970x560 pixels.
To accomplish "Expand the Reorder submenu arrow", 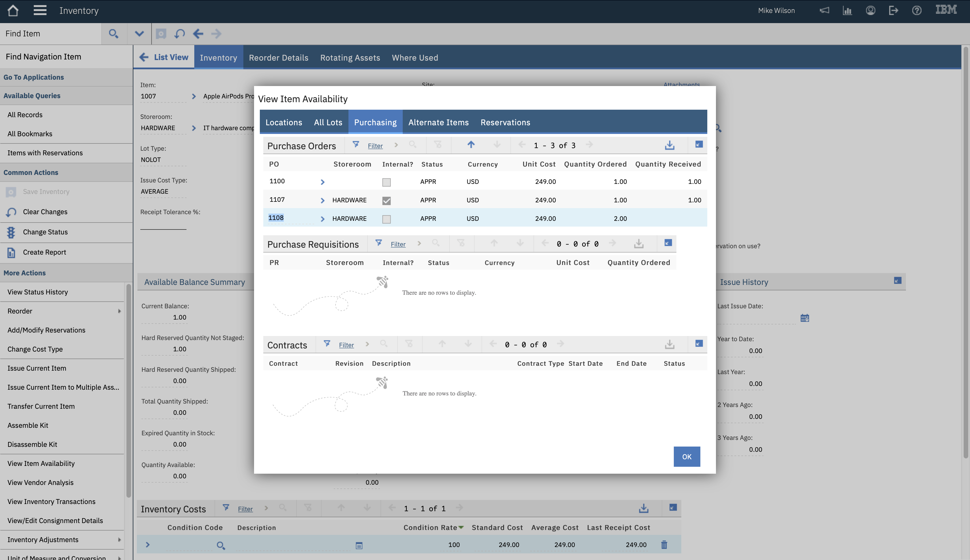I will 119,311.
